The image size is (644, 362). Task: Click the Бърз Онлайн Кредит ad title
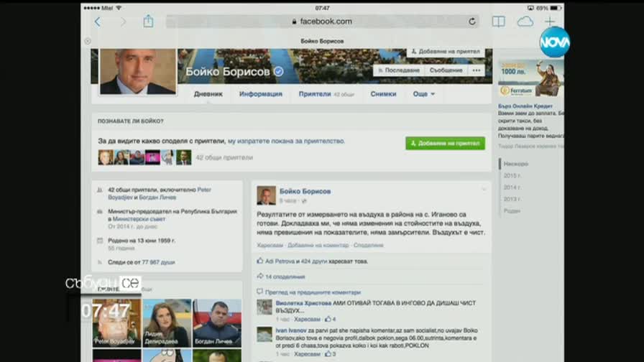525,106
